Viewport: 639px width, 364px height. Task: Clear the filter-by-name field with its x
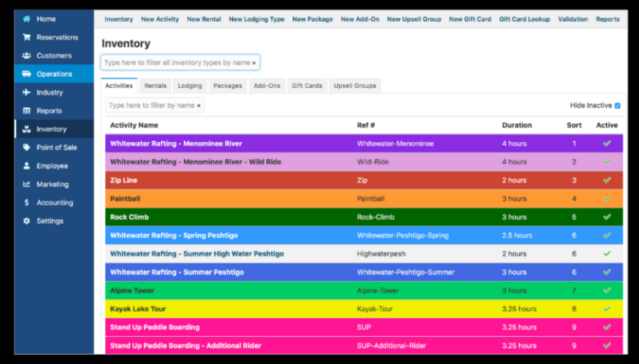pyautogui.click(x=199, y=105)
